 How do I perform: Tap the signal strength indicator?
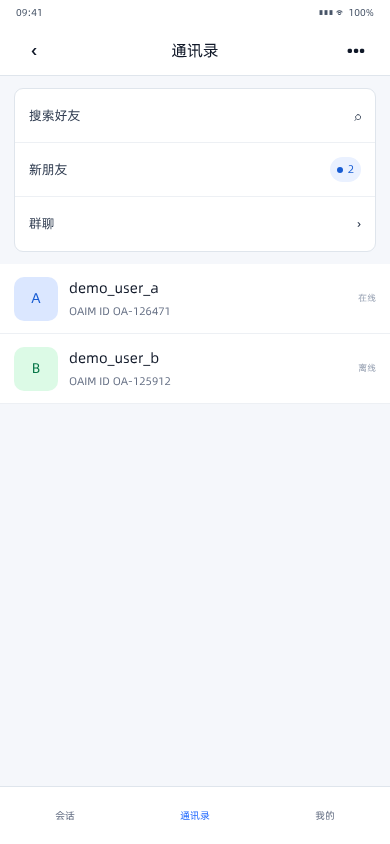(325, 12)
